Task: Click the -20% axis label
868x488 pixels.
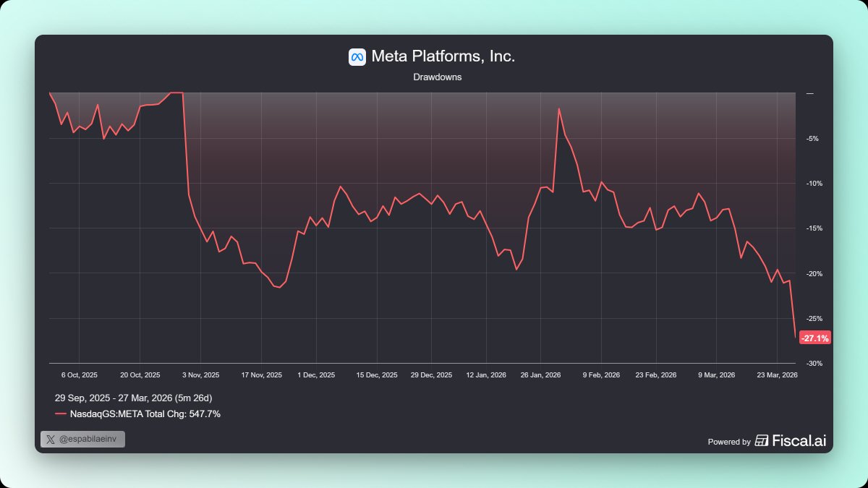Action: (x=814, y=274)
